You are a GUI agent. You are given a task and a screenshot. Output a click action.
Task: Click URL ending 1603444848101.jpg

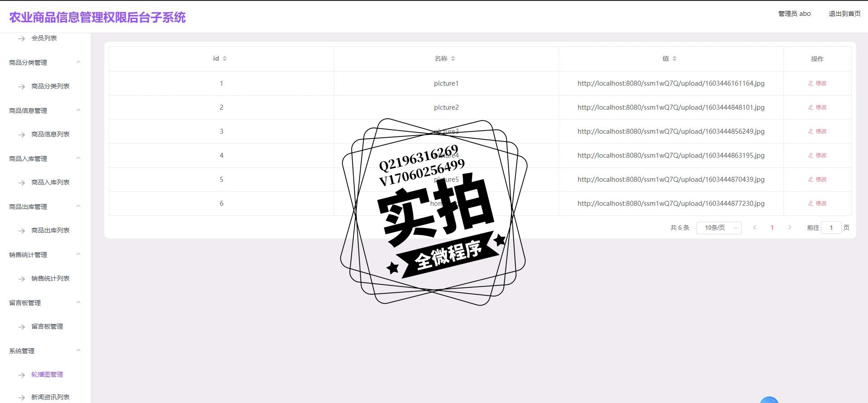coord(671,107)
